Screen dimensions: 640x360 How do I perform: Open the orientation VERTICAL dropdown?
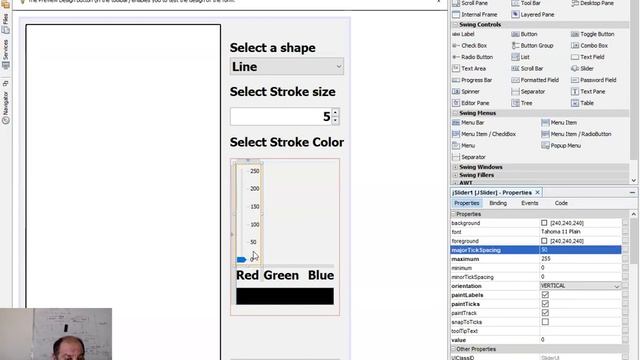pyautogui.click(x=580, y=286)
